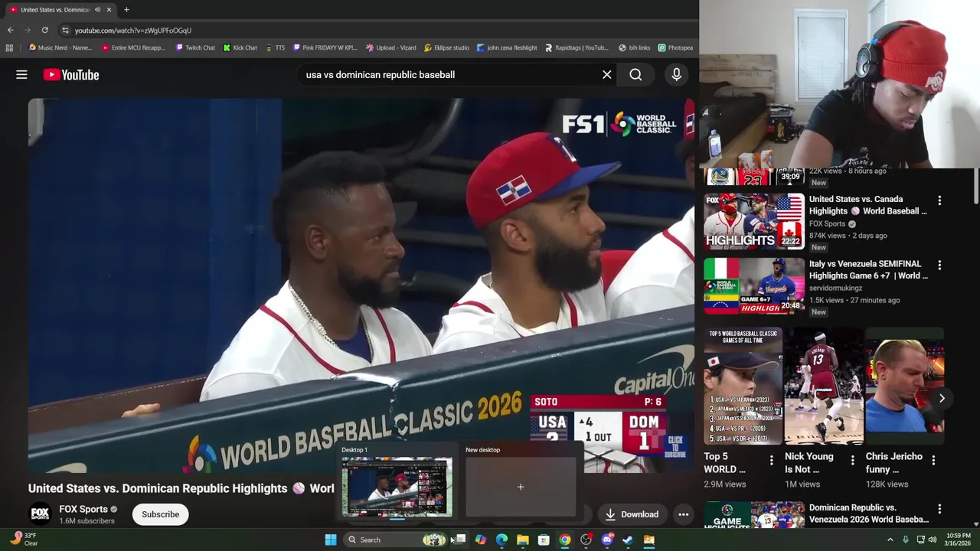Download the video

click(x=632, y=514)
